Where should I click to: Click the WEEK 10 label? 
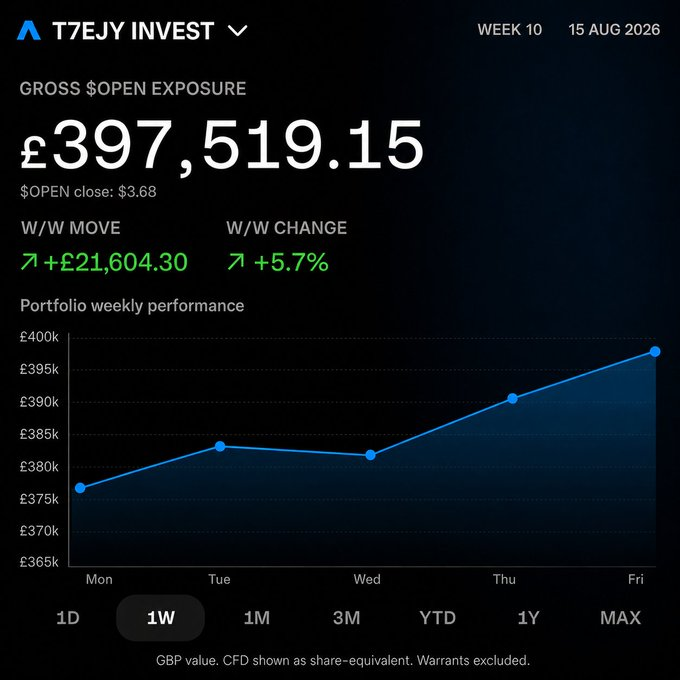(x=510, y=29)
